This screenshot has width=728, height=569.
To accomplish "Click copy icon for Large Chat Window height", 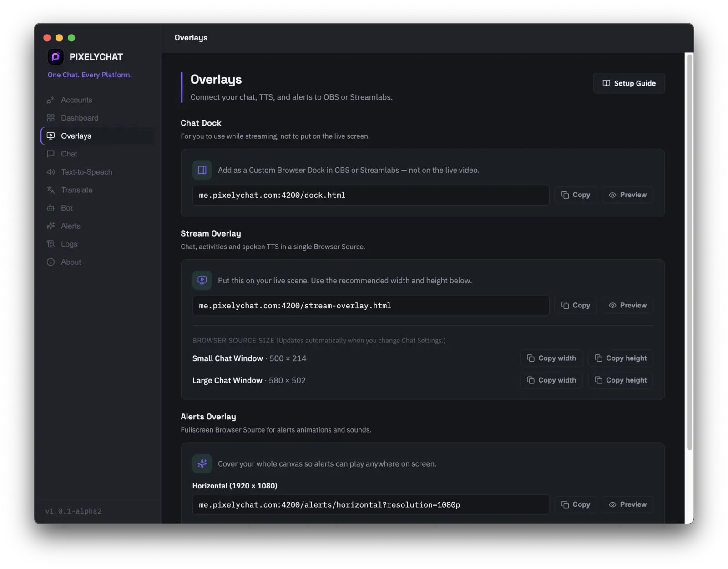I will pyautogui.click(x=598, y=380).
